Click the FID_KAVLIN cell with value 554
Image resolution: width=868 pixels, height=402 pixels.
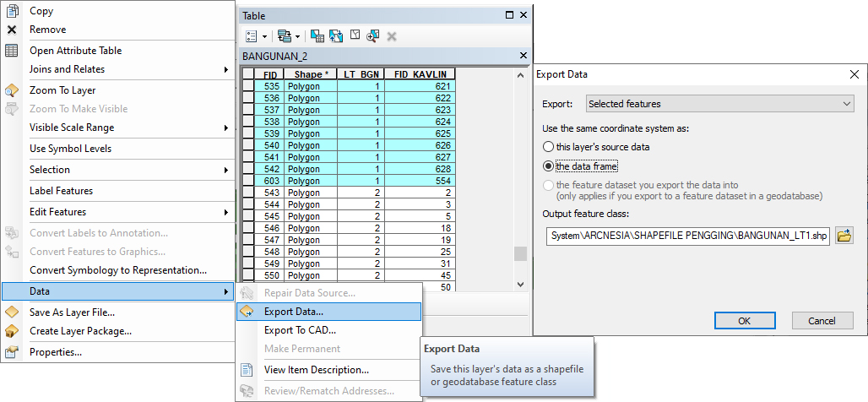(420, 181)
